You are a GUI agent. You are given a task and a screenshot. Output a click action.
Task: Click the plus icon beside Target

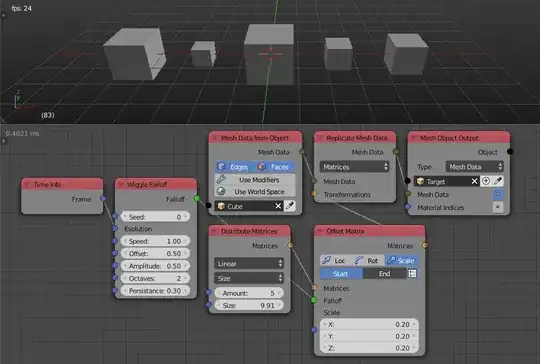(x=486, y=181)
